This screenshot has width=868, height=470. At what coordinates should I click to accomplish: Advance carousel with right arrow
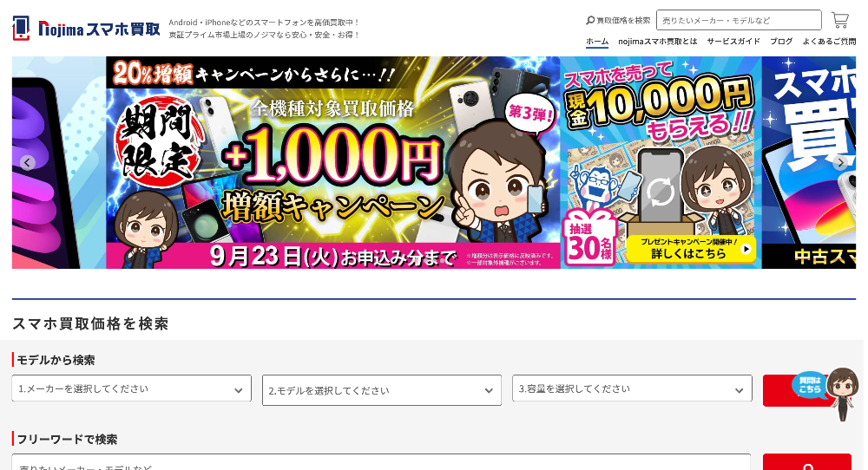point(840,162)
